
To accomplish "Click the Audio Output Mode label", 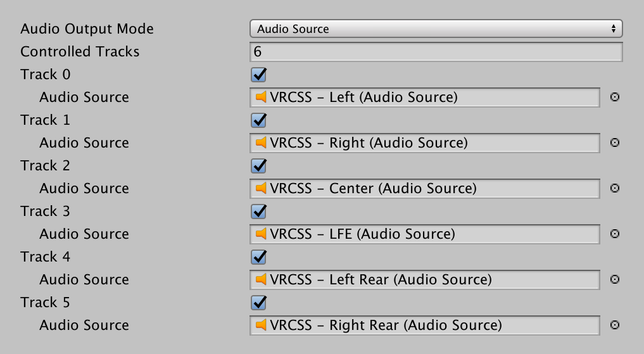I will (x=87, y=28).
